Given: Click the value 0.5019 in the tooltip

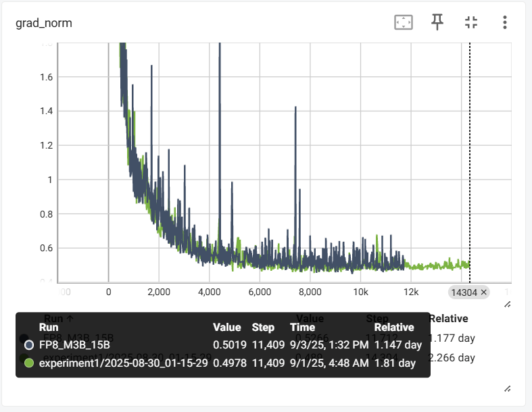Looking at the screenshot, I should pos(230,345).
